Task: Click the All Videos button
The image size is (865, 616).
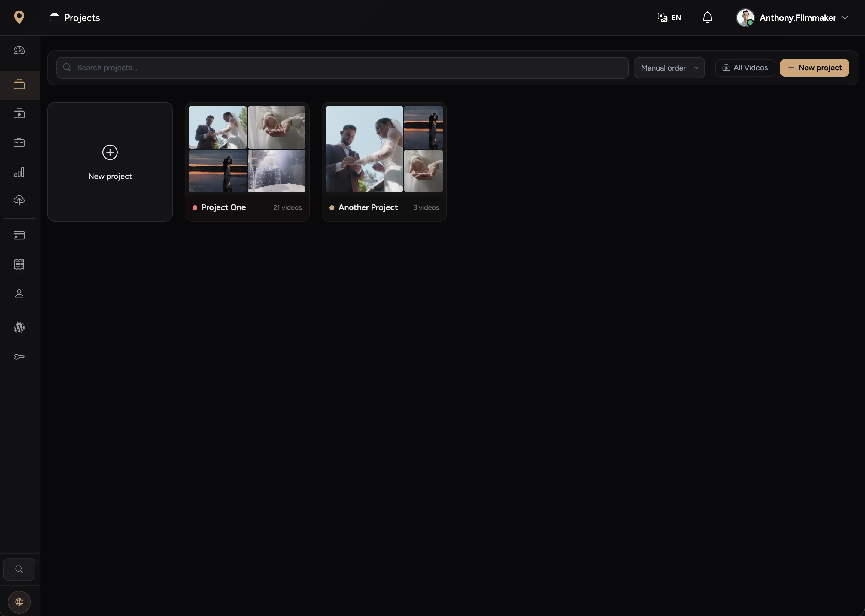Action: (745, 68)
